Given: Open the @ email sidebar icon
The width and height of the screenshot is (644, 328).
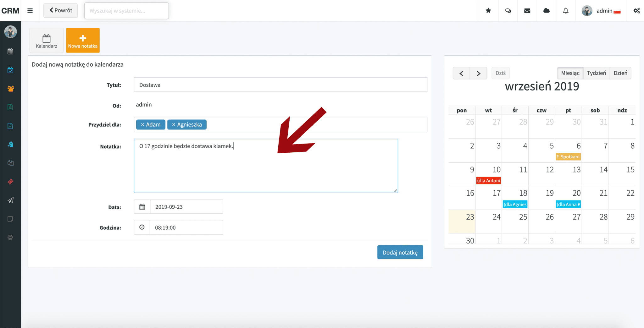Looking at the screenshot, I should click(10, 238).
